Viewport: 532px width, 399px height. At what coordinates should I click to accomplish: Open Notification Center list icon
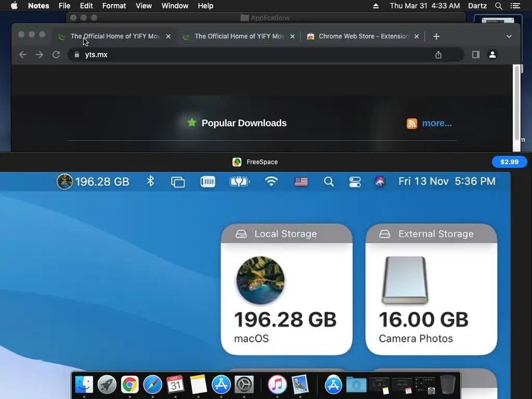pos(515,6)
